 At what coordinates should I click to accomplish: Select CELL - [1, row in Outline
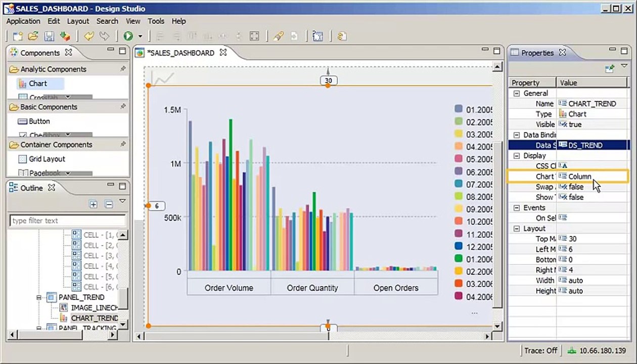tap(101, 235)
